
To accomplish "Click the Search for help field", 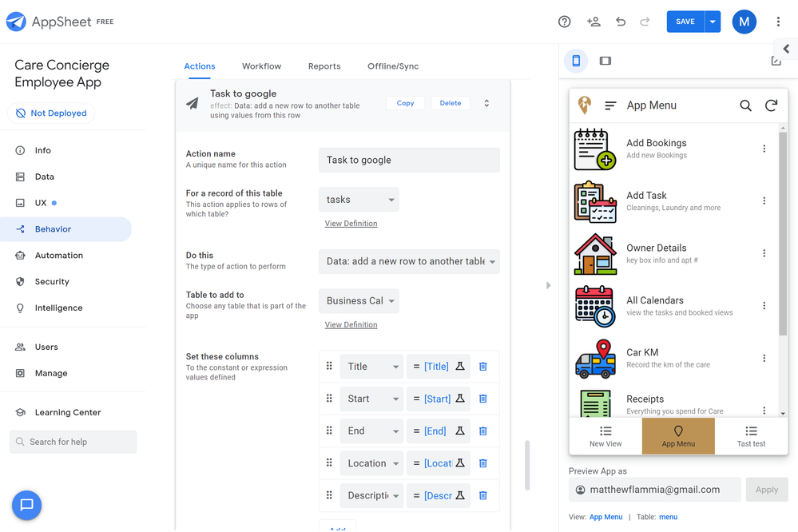I will (73, 442).
